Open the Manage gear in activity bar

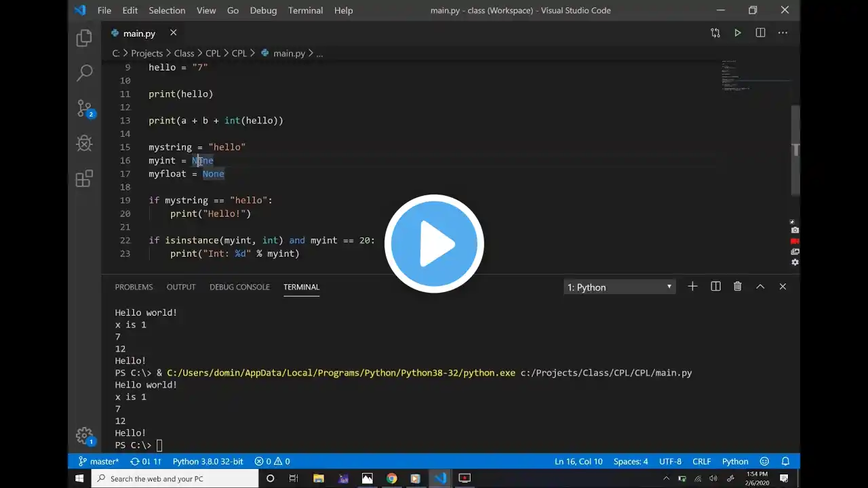[x=84, y=435]
